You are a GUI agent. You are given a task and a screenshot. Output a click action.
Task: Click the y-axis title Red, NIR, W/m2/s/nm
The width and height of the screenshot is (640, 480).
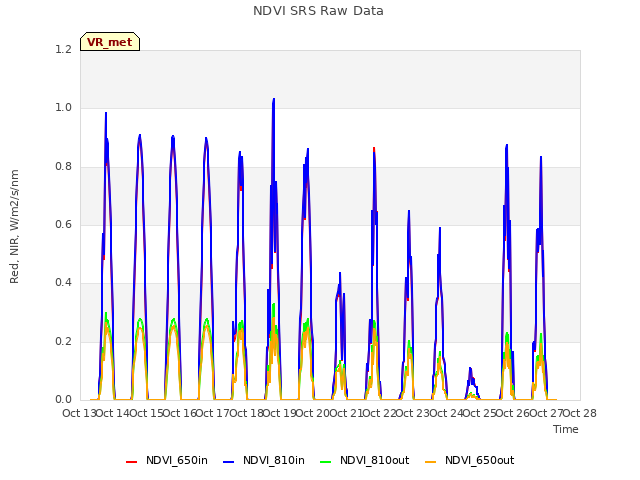click(x=14, y=227)
